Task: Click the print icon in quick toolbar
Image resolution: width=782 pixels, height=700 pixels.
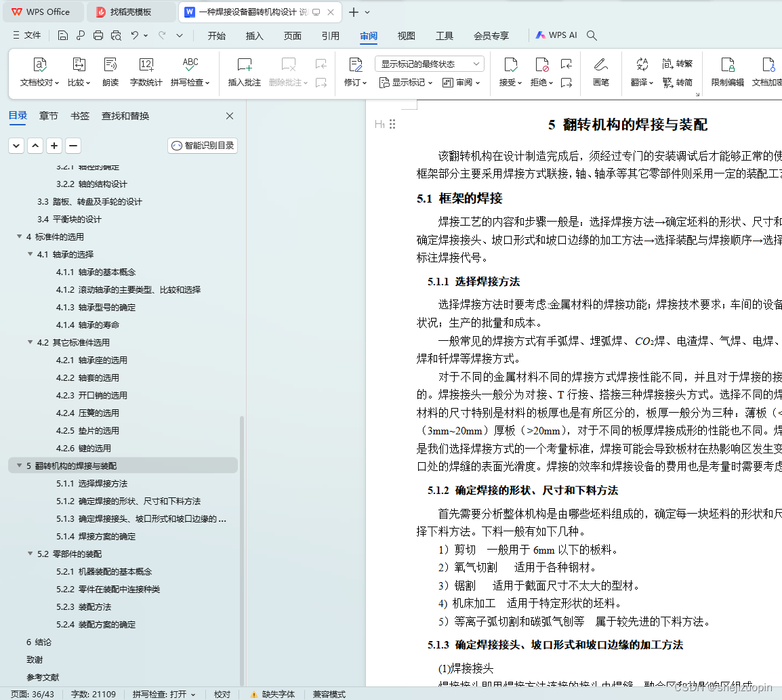Action: click(98, 35)
